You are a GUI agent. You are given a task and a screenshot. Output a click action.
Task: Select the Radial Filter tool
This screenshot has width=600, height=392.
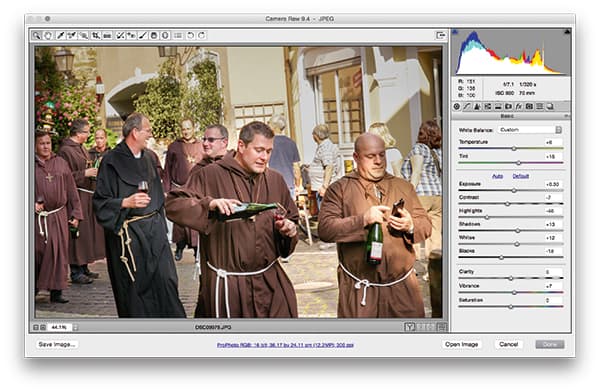tap(165, 36)
